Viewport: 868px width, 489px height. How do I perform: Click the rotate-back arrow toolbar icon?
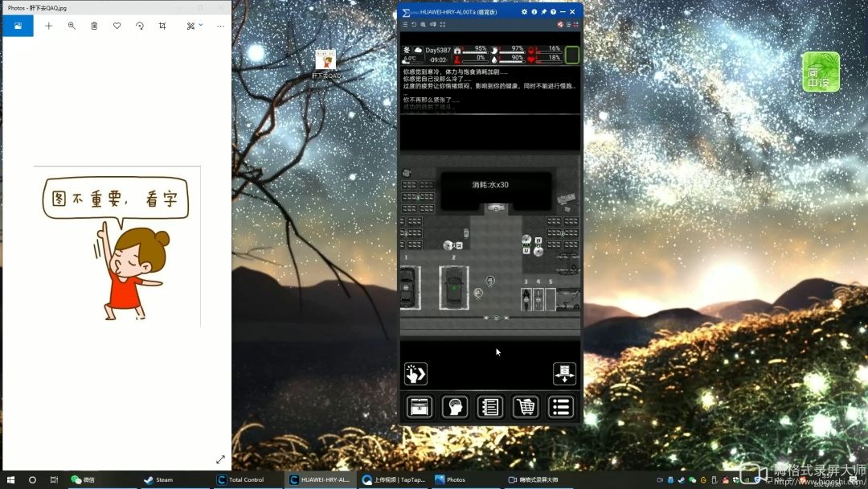[414, 24]
